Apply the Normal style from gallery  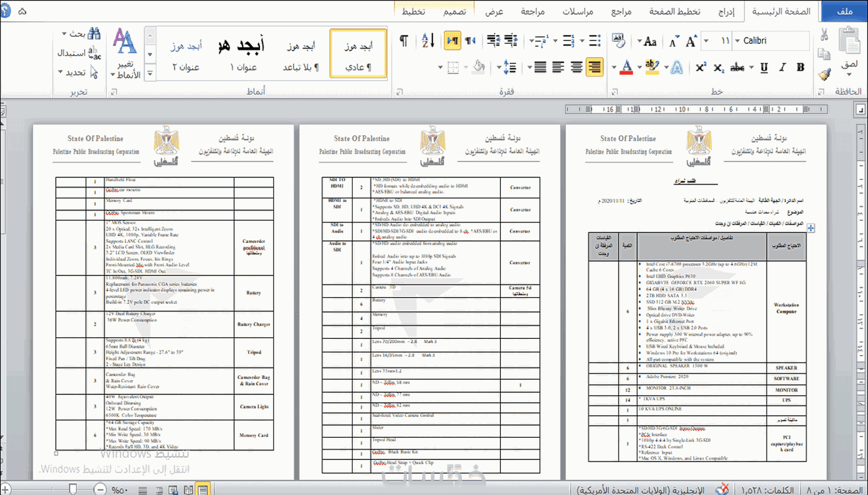click(358, 54)
